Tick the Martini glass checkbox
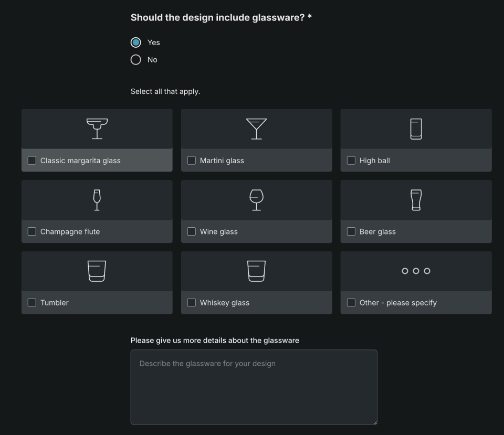The image size is (504, 435). [x=192, y=161]
